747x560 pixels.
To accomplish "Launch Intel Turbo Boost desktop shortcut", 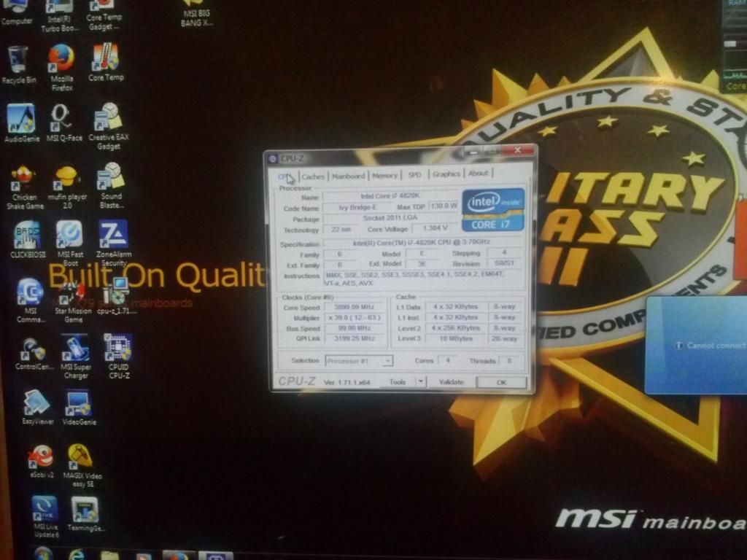I will (60, 16).
